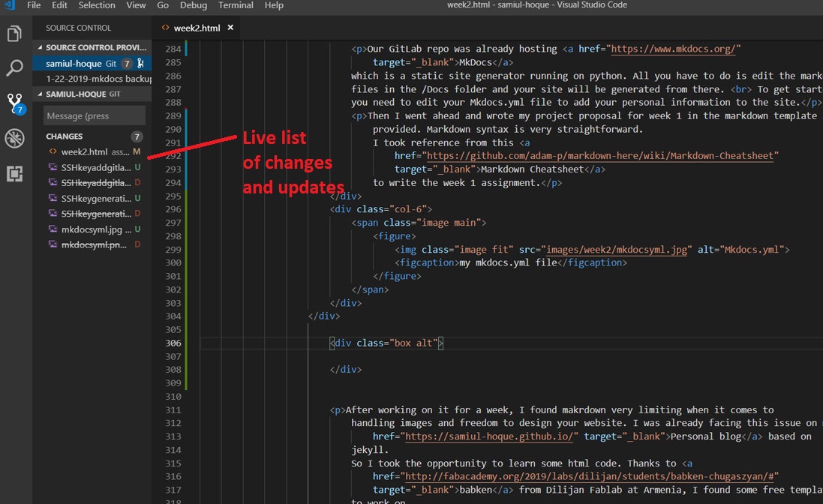Open Source Control view with 7 badge
Image resolution: width=823 pixels, height=504 pixels.
click(16, 103)
